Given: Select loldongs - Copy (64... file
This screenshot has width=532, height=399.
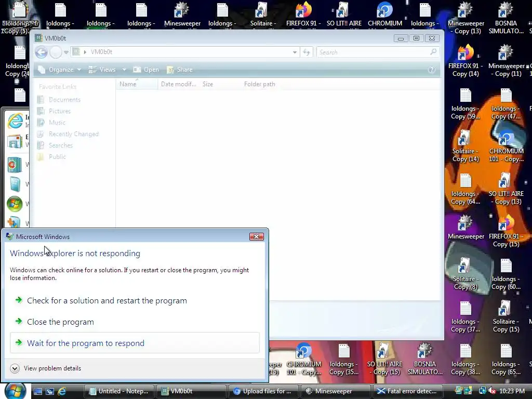Looking at the screenshot, I should pyautogui.click(x=465, y=189).
